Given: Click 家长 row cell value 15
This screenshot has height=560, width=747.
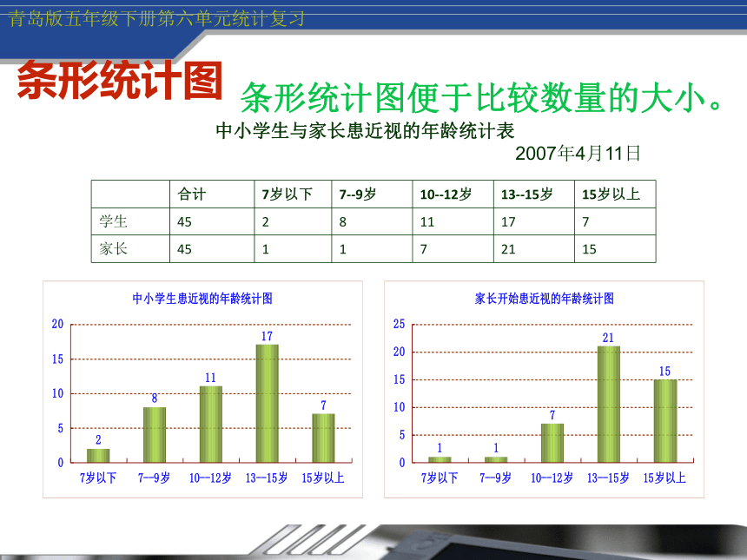Looking at the screenshot, I should click(x=589, y=249).
